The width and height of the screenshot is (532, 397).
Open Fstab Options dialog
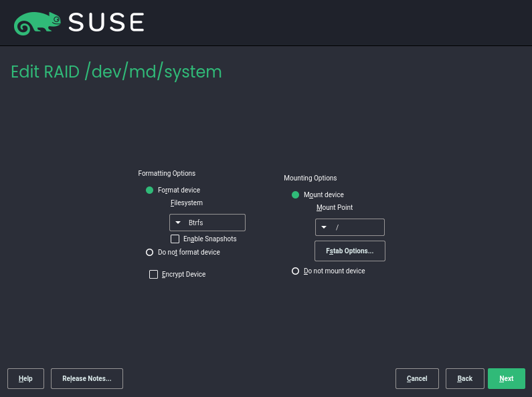pos(349,251)
